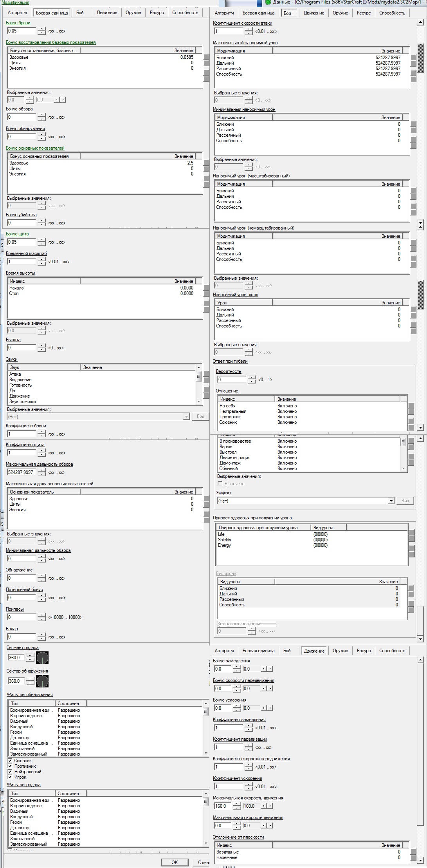Open Способность tab in Модификация panel
The width and height of the screenshot is (427, 868).
pos(185,13)
